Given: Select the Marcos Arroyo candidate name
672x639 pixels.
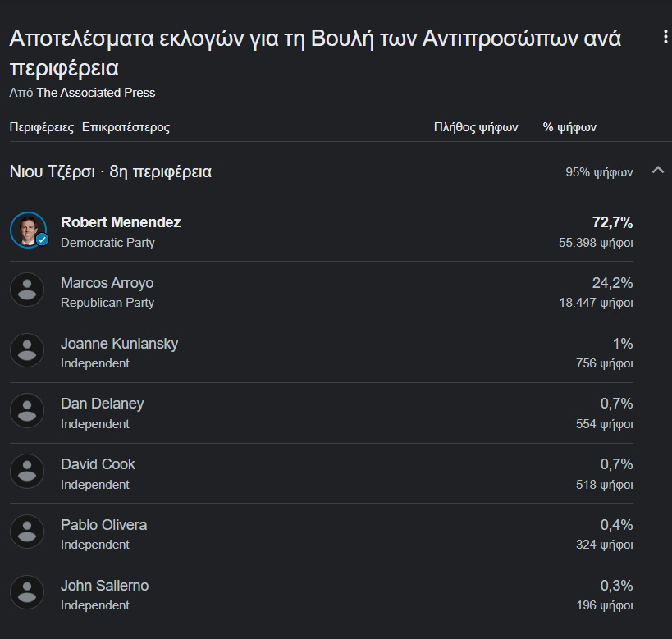Looking at the screenshot, I should tap(107, 283).
